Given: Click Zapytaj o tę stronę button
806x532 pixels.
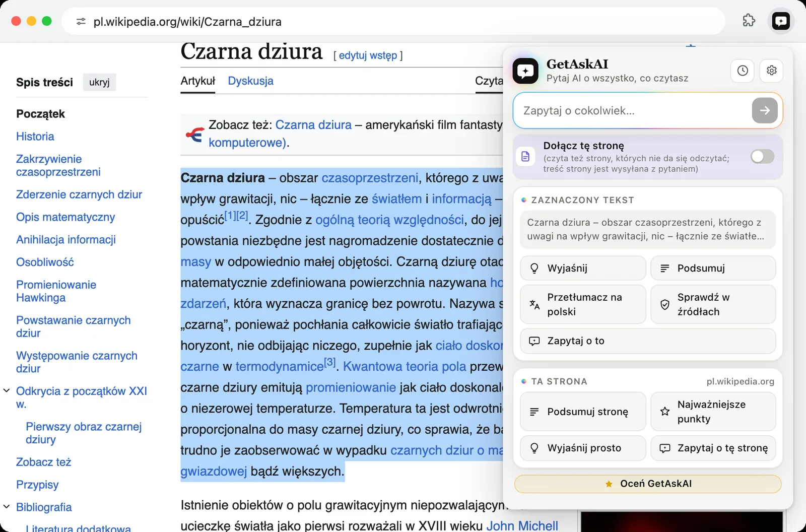Looking at the screenshot, I should coord(713,448).
